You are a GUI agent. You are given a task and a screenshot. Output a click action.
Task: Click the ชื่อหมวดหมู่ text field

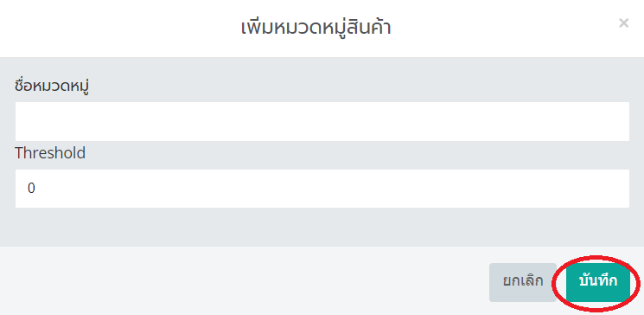pos(322,122)
